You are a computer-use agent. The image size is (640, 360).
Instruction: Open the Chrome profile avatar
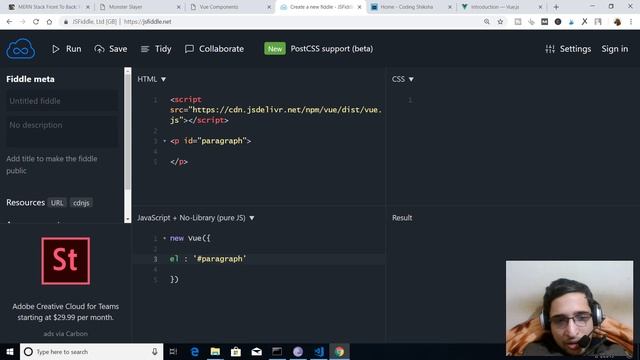617,22
